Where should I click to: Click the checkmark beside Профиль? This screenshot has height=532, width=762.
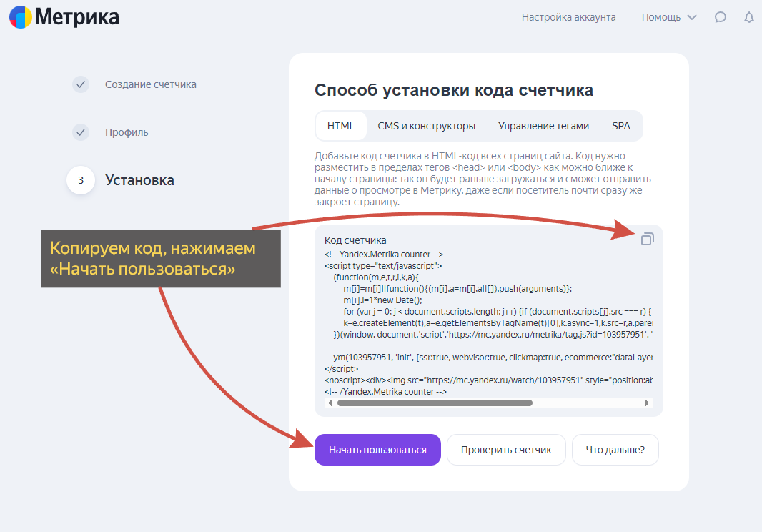[x=81, y=132]
